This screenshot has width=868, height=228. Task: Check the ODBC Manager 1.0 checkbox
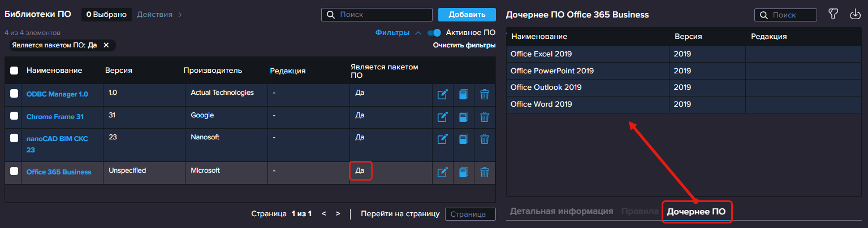(x=14, y=94)
